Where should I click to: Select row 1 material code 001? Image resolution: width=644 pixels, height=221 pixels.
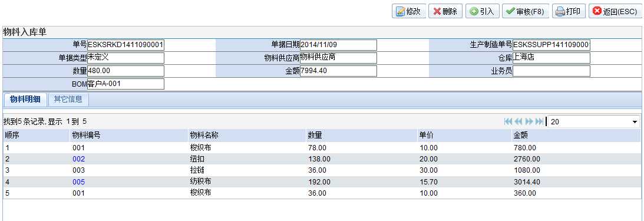click(78, 147)
